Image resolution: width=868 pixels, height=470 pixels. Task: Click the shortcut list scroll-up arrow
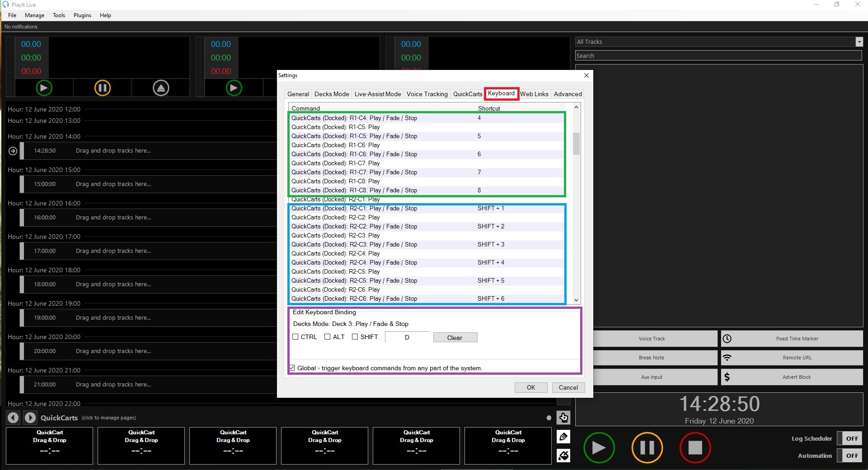pyautogui.click(x=576, y=107)
